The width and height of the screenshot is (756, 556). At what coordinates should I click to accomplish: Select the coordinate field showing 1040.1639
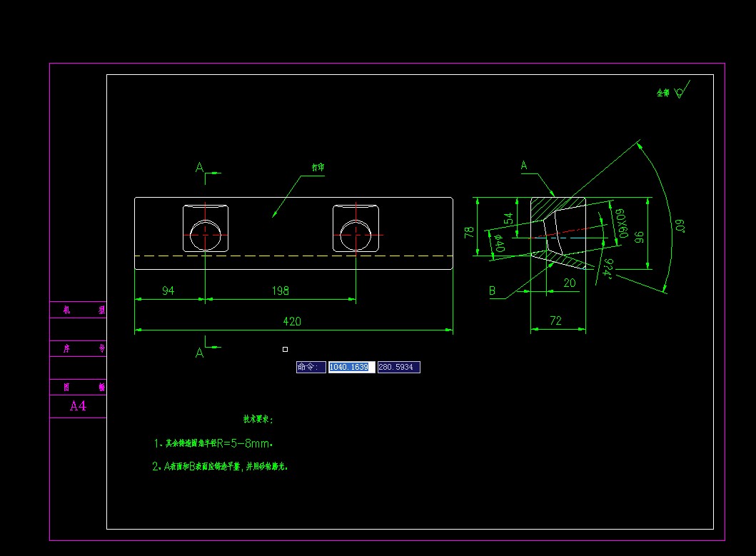pos(351,366)
